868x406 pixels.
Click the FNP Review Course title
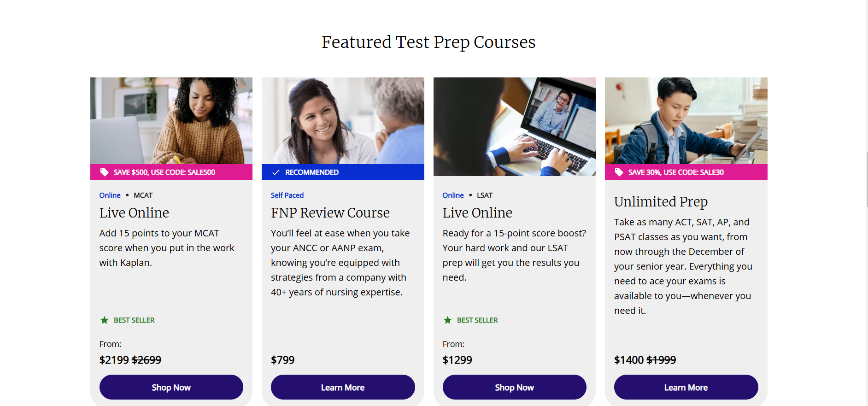click(x=330, y=213)
